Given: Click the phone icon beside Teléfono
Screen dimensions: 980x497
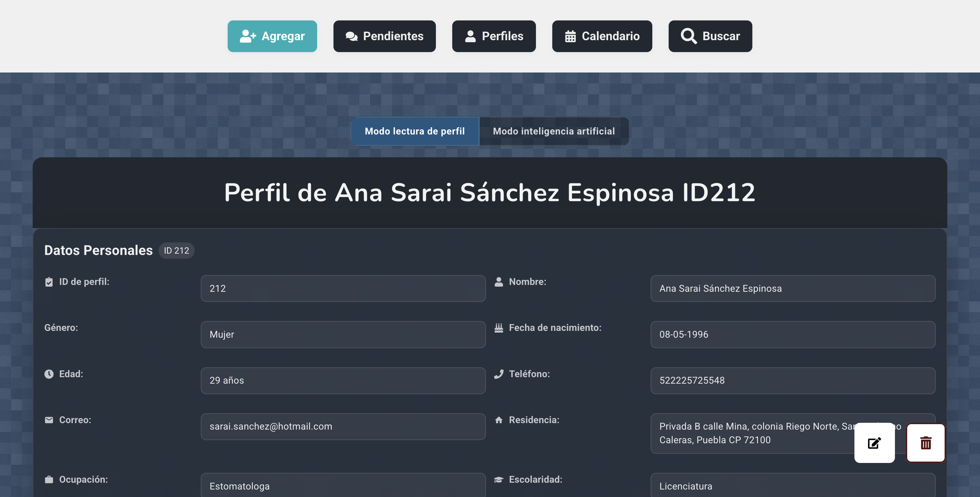Looking at the screenshot, I should tap(499, 374).
